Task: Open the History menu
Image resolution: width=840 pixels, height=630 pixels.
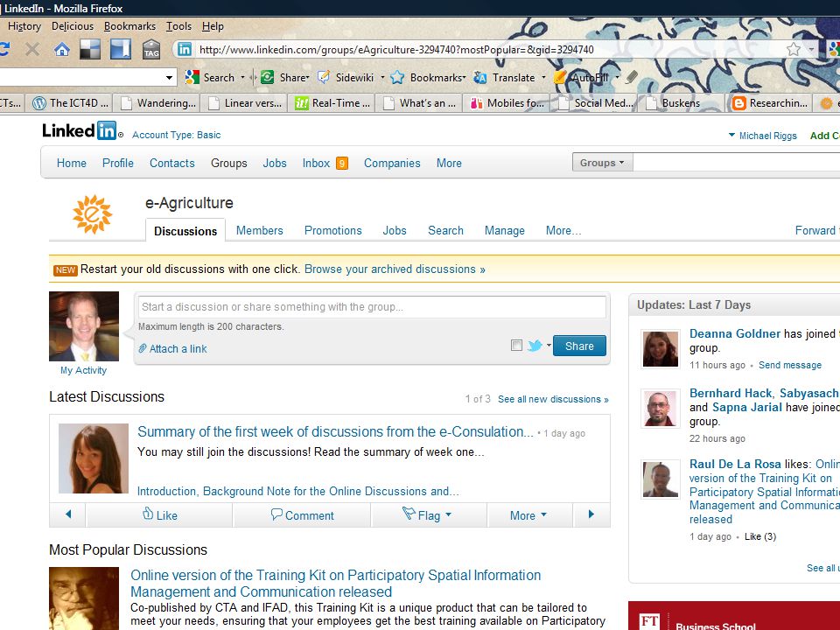Action: 24,26
